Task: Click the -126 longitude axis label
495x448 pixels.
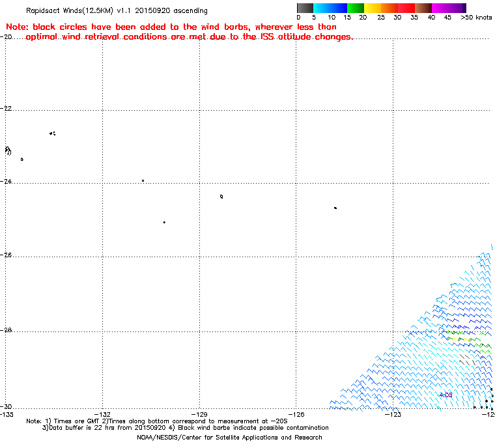Action: (296, 414)
